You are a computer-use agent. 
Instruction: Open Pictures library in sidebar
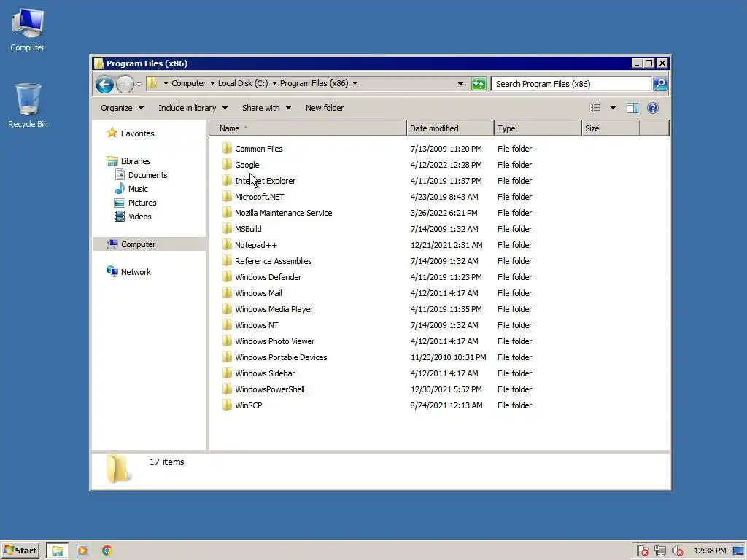coord(142,203)
